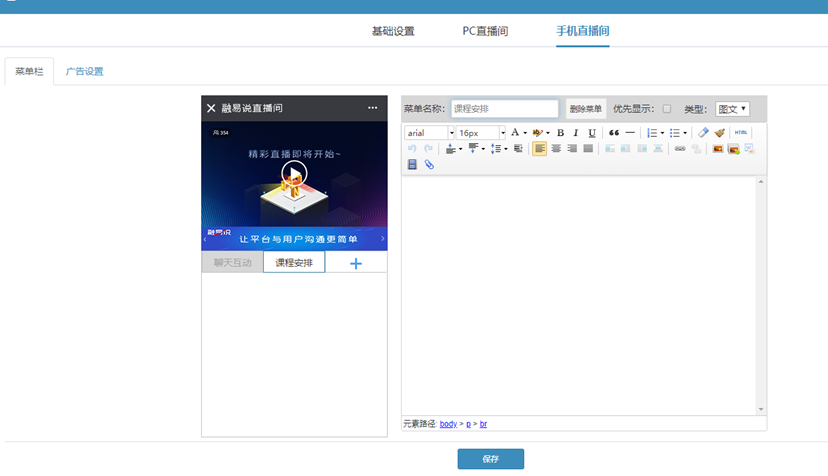Close the phone preview with the X

(211, 108)
